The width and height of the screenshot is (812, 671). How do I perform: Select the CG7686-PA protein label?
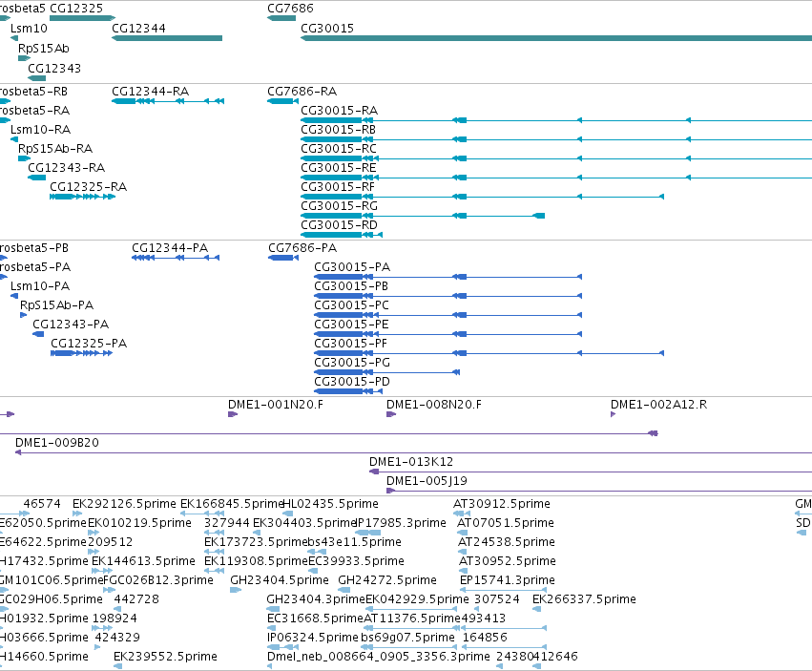(302, 247)
